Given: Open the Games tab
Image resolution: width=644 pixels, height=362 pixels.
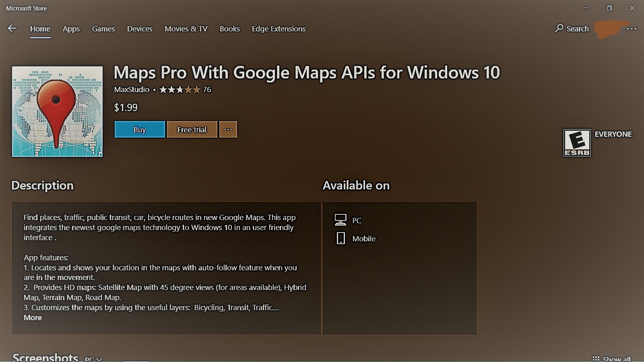Looking at the screenshot, I should click(x=103, y=29).
